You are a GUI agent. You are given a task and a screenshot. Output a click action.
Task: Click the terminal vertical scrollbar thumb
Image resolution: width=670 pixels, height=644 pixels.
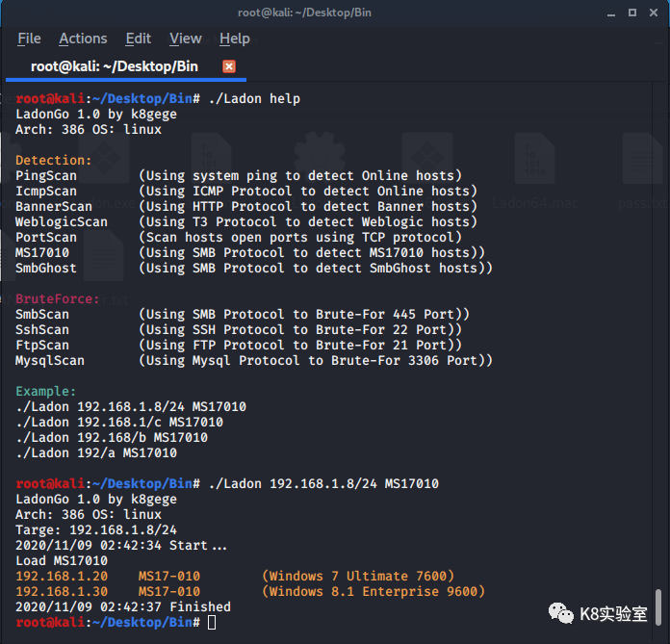[x=658, y=609]
